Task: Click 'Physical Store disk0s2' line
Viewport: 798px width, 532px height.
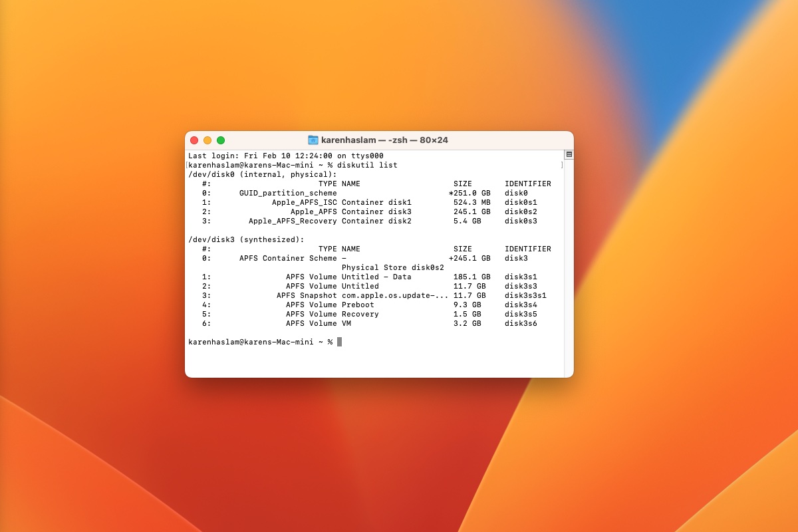Action: (393, 267)
